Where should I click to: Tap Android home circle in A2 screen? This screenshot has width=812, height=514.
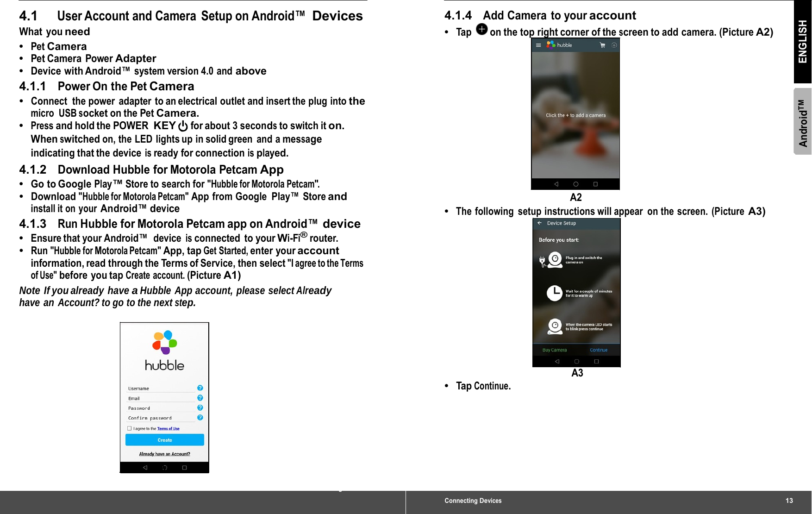coord(576,184)
